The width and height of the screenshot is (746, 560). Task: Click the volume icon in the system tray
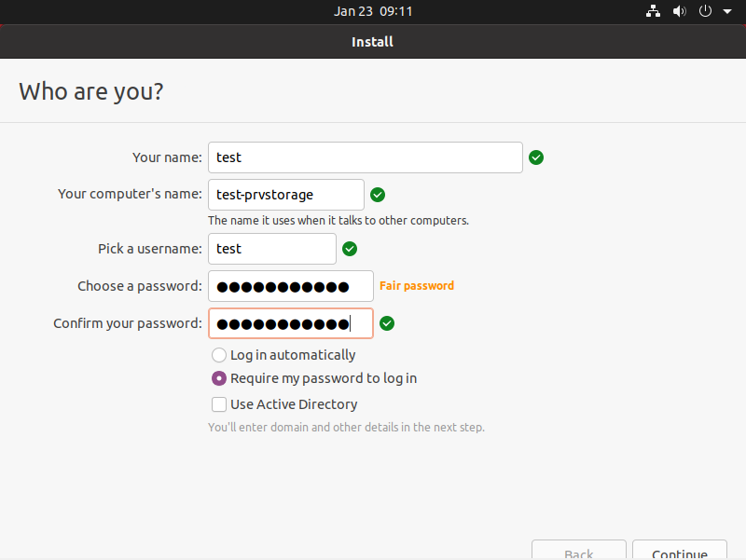click(x=679, y=11)
